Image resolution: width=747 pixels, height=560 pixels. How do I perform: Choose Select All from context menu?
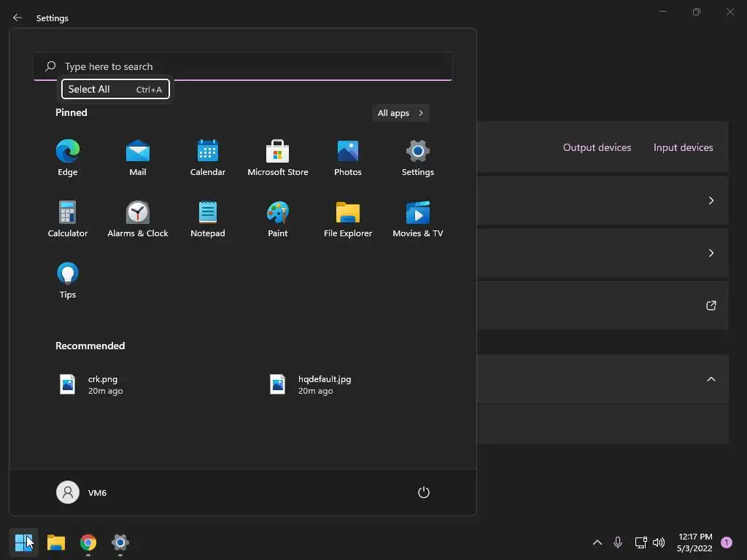pyautogui.click(x=115, y=89)
